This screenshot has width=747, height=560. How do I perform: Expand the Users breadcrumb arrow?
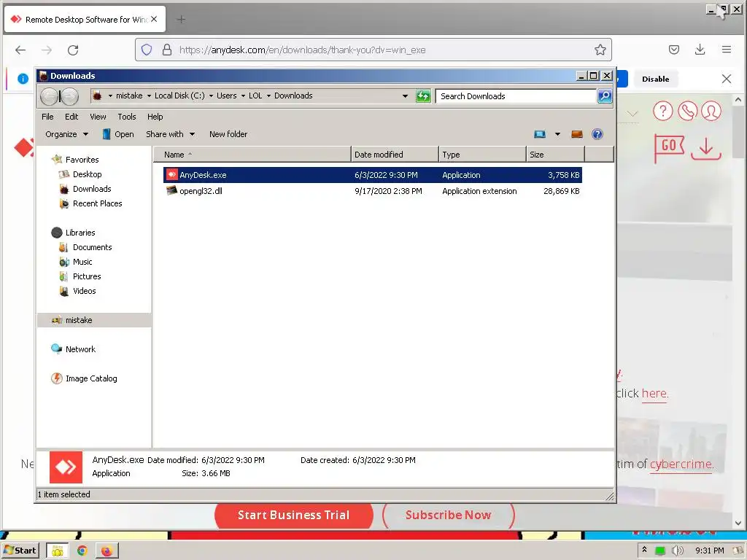pos(243,96)
